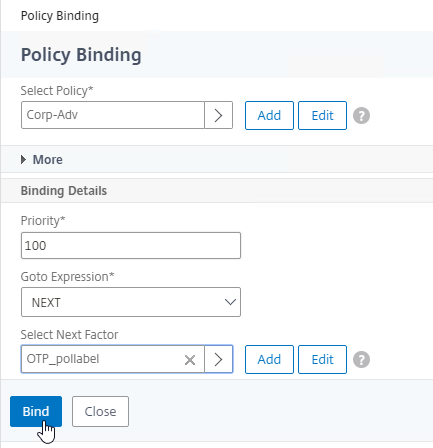The height and width of the screenshot is (448, 433).
Task: Show help for Select Next Factor
Action: click(361, 360)
